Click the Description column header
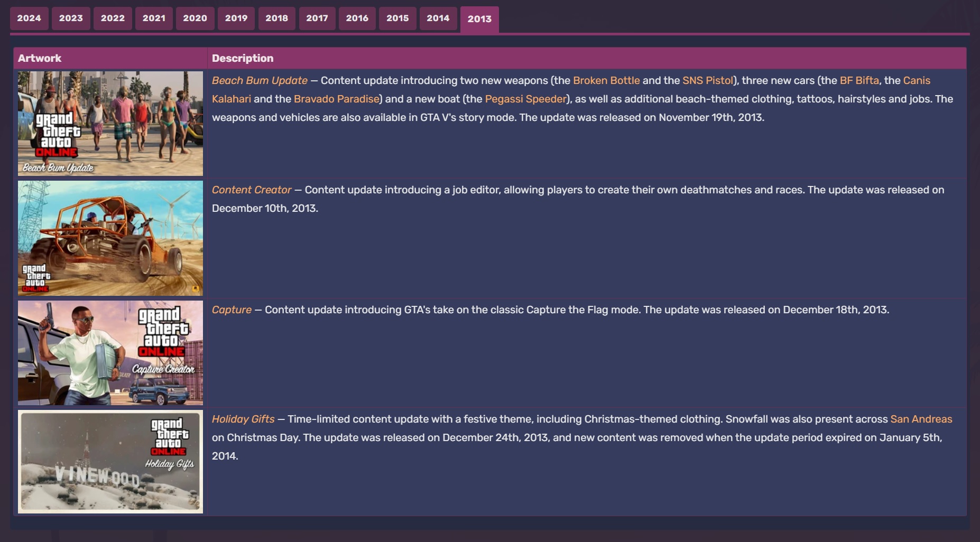Viewport: 980px width, 542px height. point(587,58)
